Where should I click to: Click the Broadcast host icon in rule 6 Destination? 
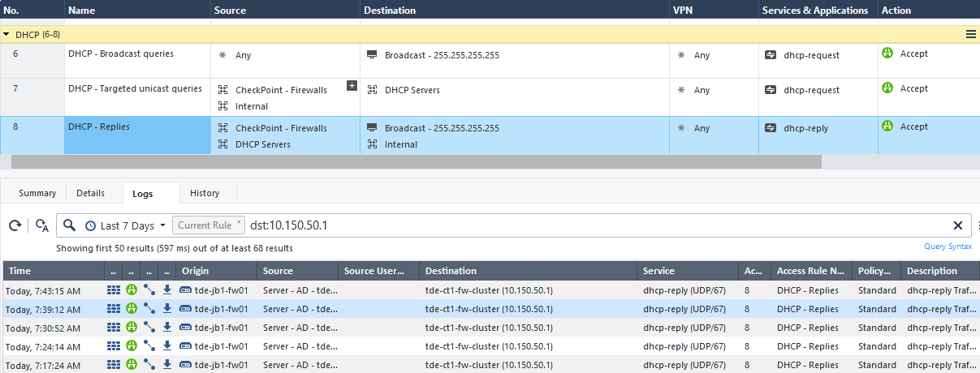point(372,55)
